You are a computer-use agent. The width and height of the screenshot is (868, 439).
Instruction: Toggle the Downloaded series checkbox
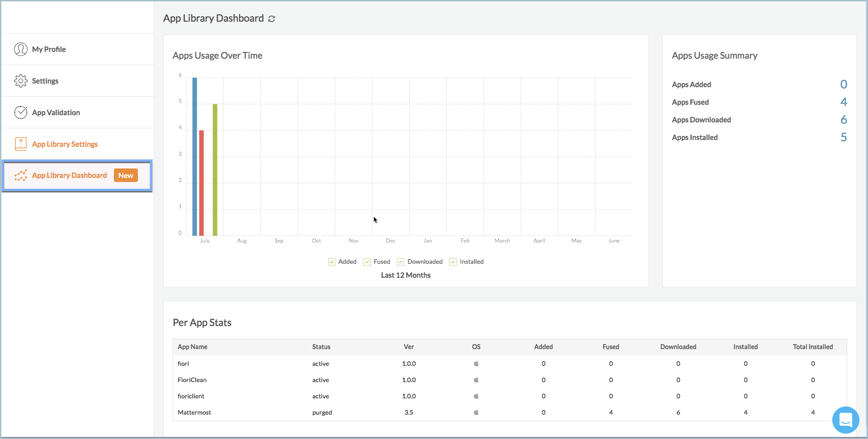(x=401, y=262)
